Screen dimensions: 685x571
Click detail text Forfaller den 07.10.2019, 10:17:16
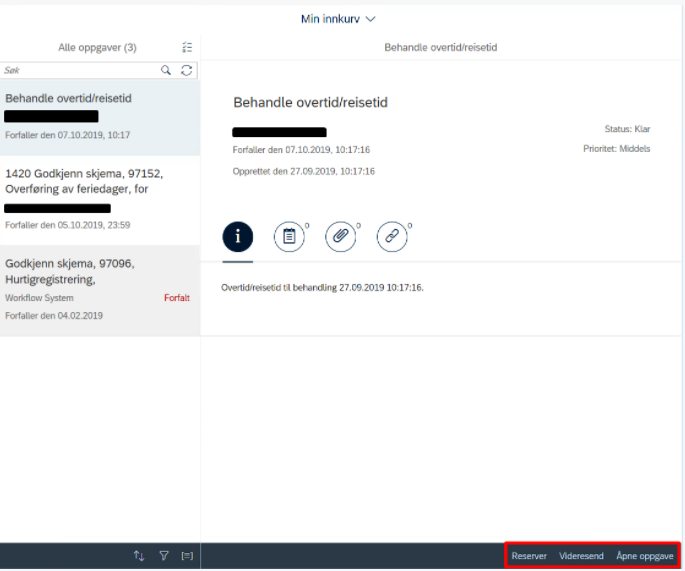pos(301,150)
